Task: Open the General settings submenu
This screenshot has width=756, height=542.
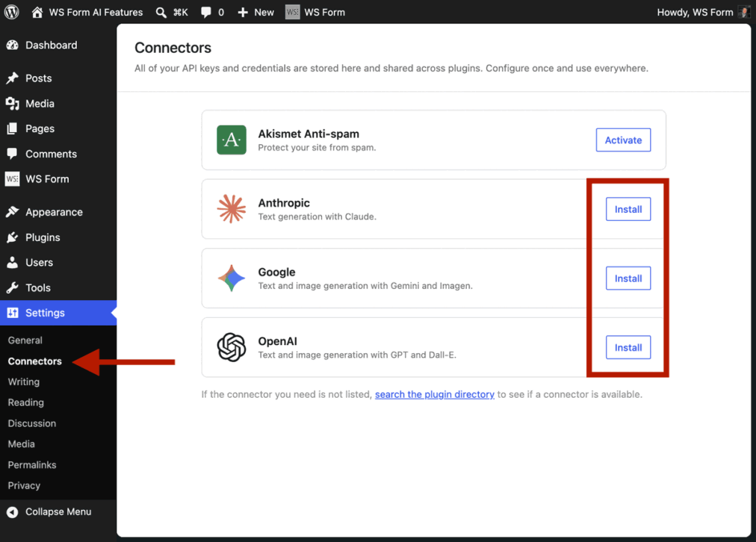Action: click(25, 340)
